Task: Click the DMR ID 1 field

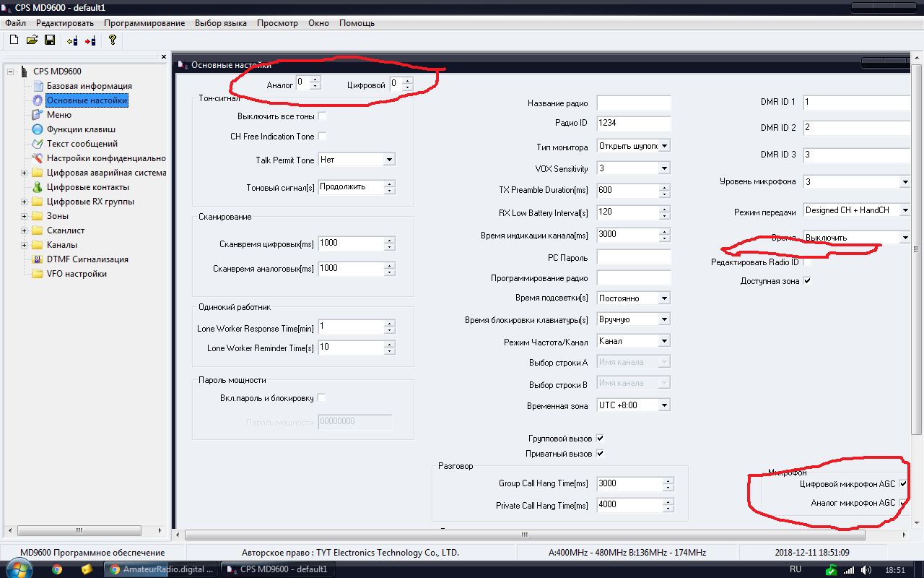Action: click(x=857, y=103)
